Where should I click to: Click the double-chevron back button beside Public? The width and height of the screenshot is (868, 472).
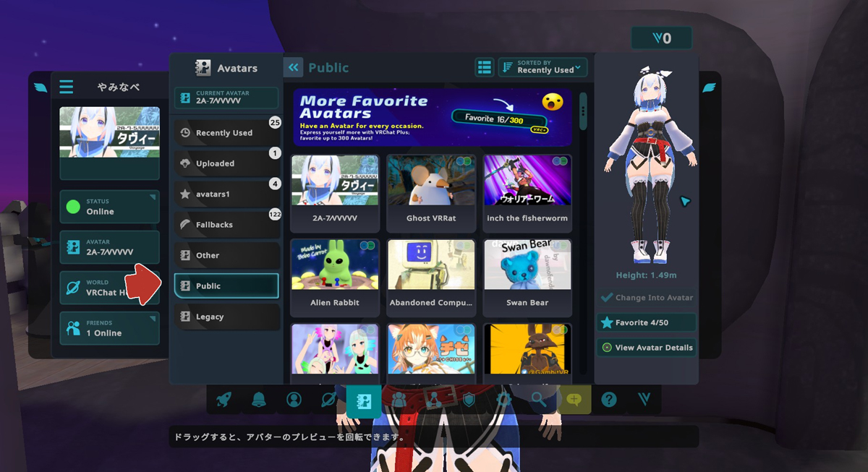coord(293,67)
